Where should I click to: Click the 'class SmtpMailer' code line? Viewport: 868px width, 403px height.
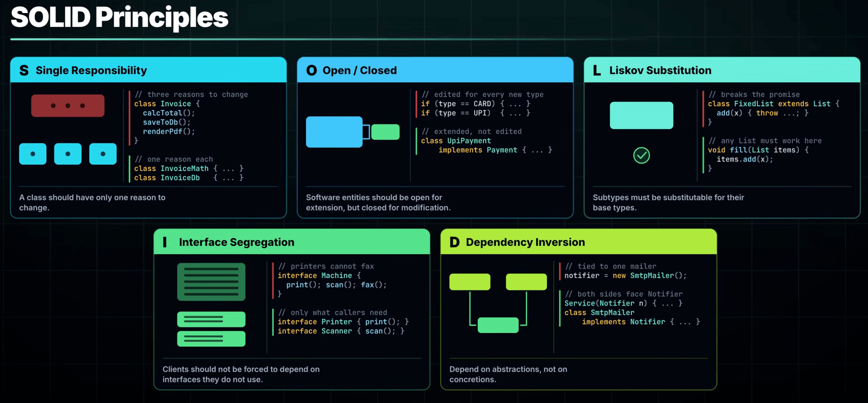coord(600,313)
